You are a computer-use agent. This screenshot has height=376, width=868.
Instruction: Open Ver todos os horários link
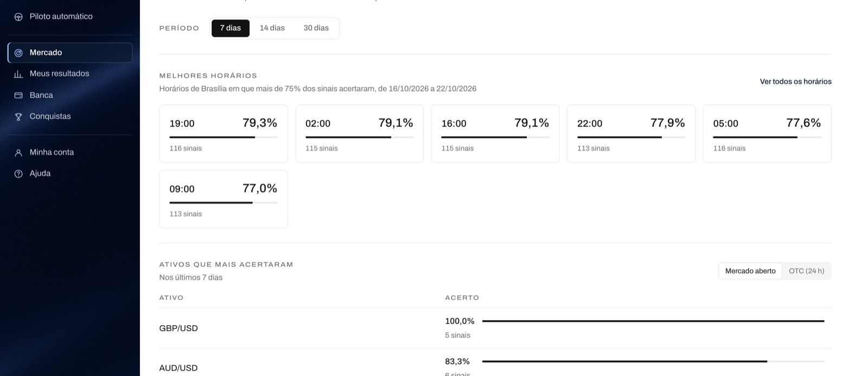point(795,82)
